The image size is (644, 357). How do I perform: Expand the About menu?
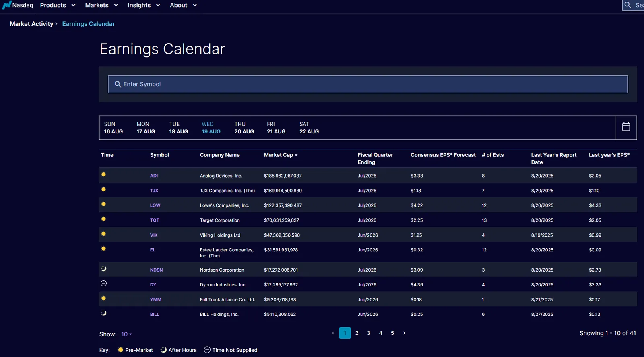(184, 5)
